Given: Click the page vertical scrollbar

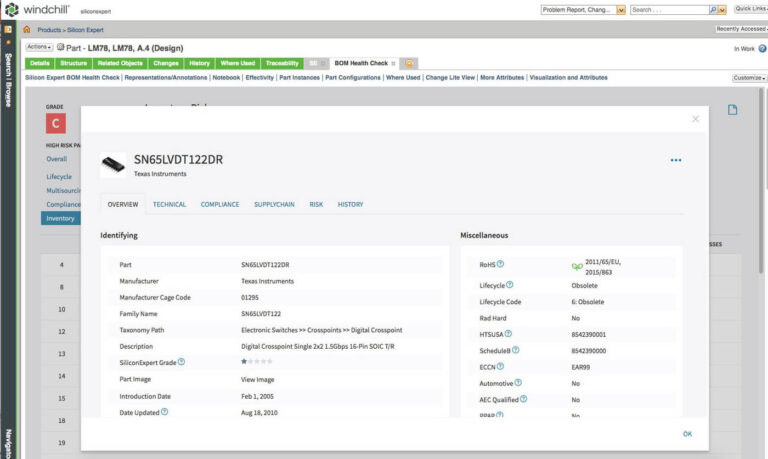Looking at the screenshot, I should click(x=761, y=181).
